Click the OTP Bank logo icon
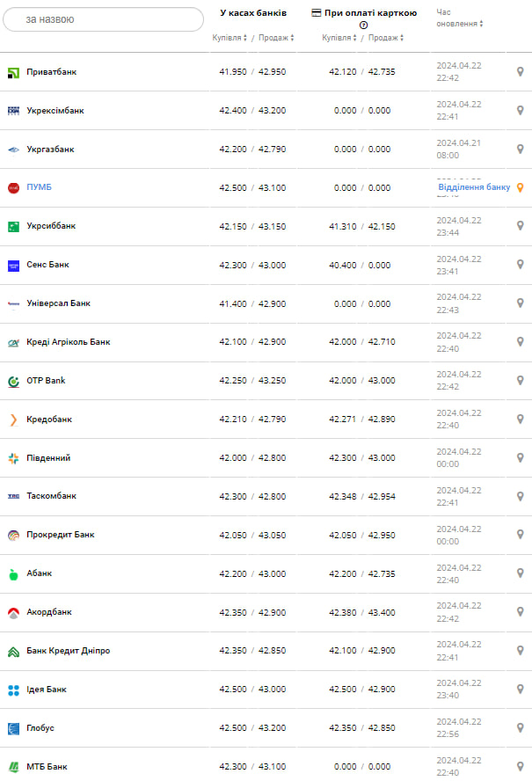Screen dimensions: 532x781 [13, 381]
